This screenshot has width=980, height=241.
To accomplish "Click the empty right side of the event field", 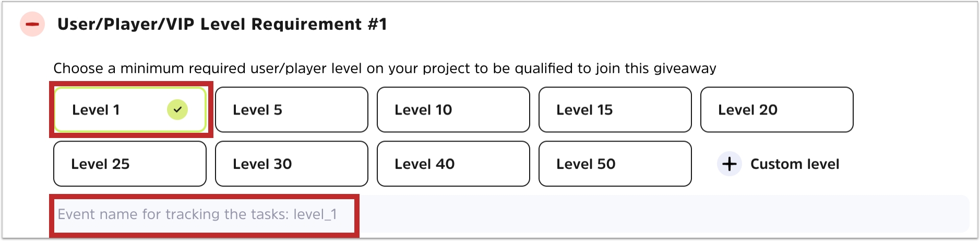I will pos(663,214).
